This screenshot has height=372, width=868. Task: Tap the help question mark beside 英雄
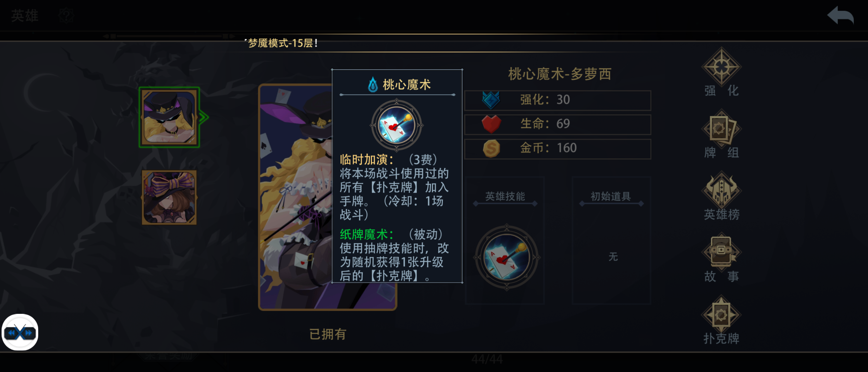(66, 16)
